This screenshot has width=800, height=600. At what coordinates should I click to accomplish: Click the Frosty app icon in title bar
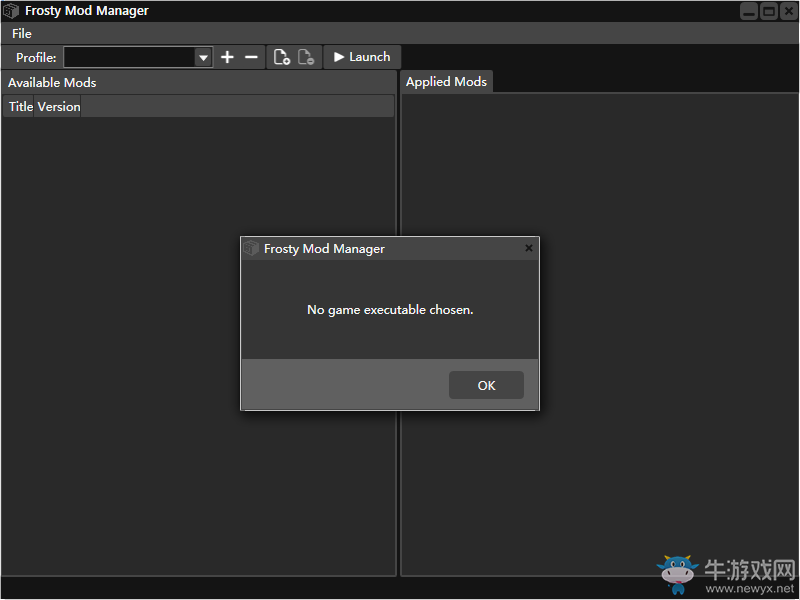click(x=11, y=11)
